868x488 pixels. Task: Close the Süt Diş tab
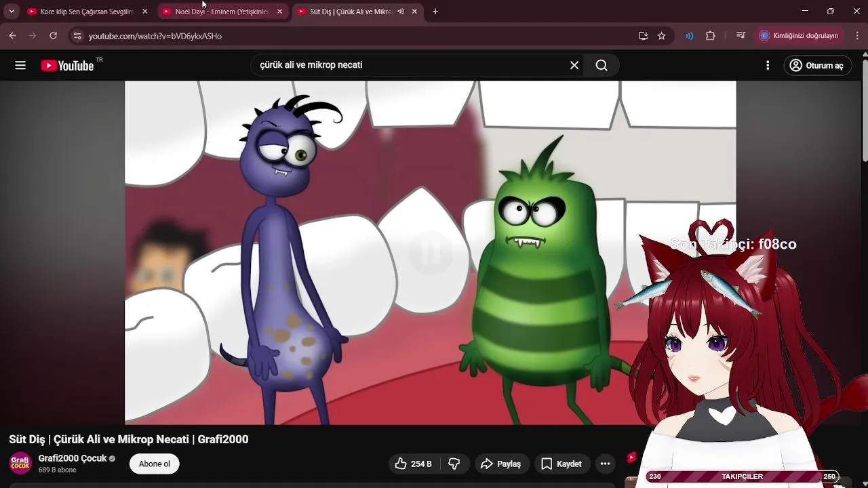click(414, 12)
